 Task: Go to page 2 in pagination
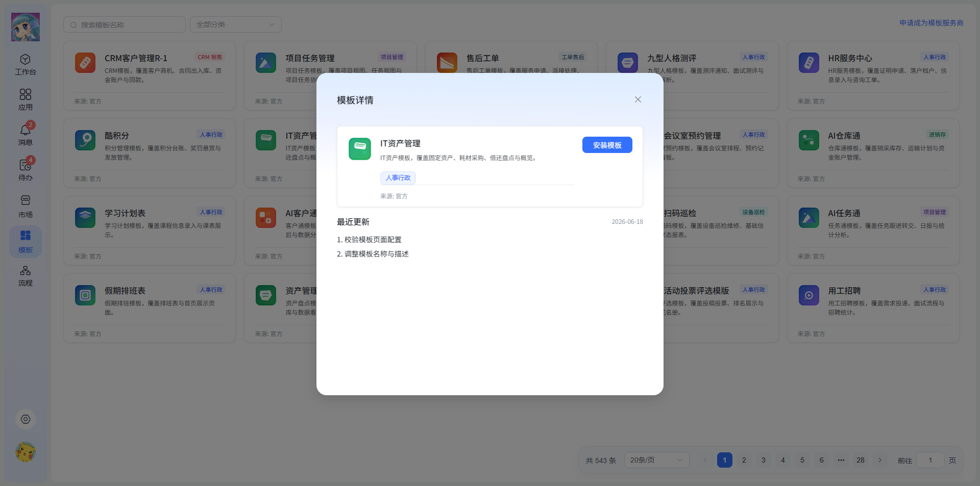tap(744, 460)
